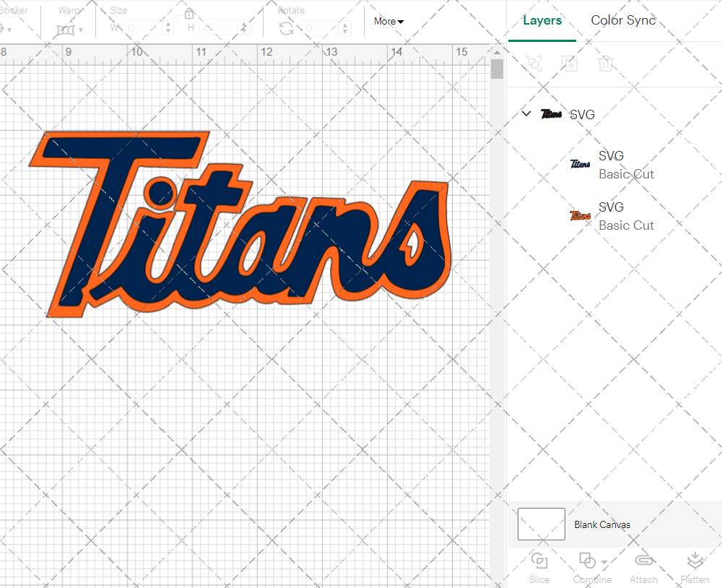Open the Blank Canvas color swatch
This screenshot has width=722, height=588.
tap(540, 524)
